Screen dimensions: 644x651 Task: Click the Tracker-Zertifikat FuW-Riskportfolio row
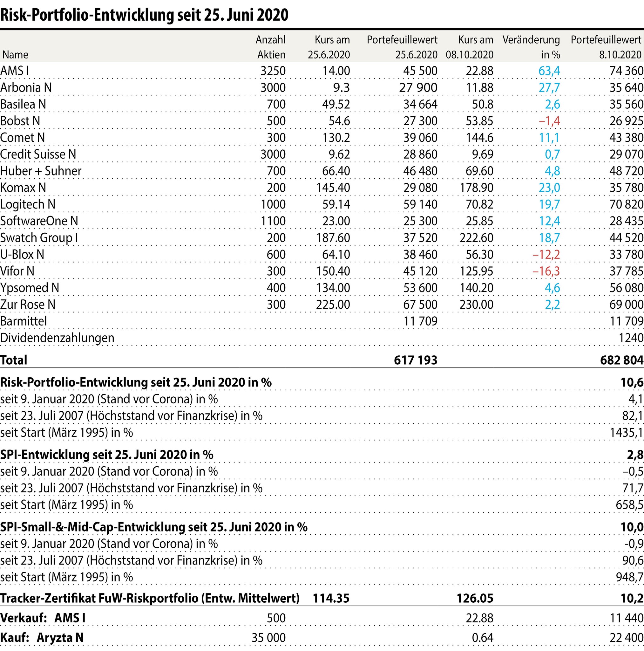pos(150,598)
